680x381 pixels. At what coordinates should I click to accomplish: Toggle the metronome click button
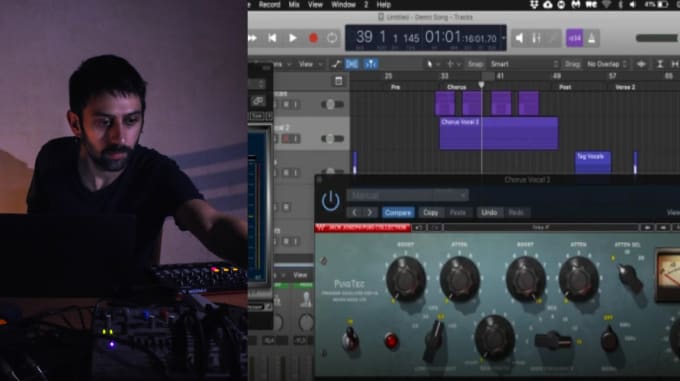592,38
